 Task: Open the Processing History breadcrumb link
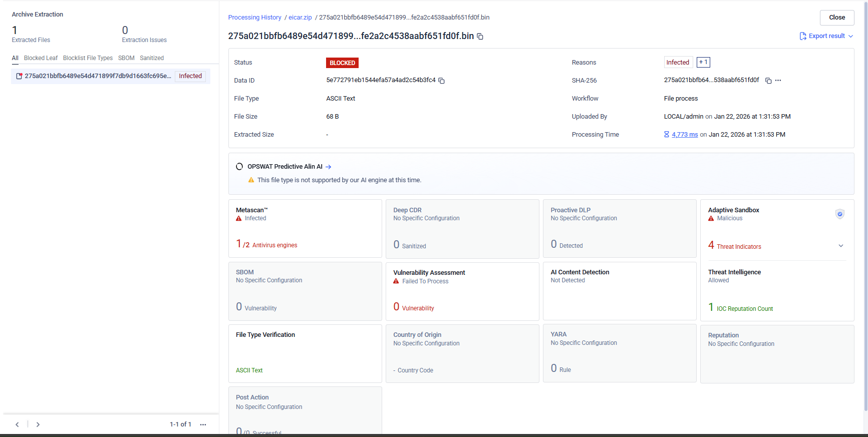coord(254,18)
